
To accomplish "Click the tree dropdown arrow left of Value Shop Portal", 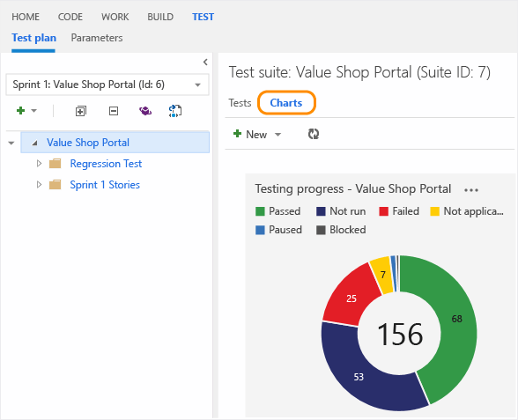I will pos(11,143).
